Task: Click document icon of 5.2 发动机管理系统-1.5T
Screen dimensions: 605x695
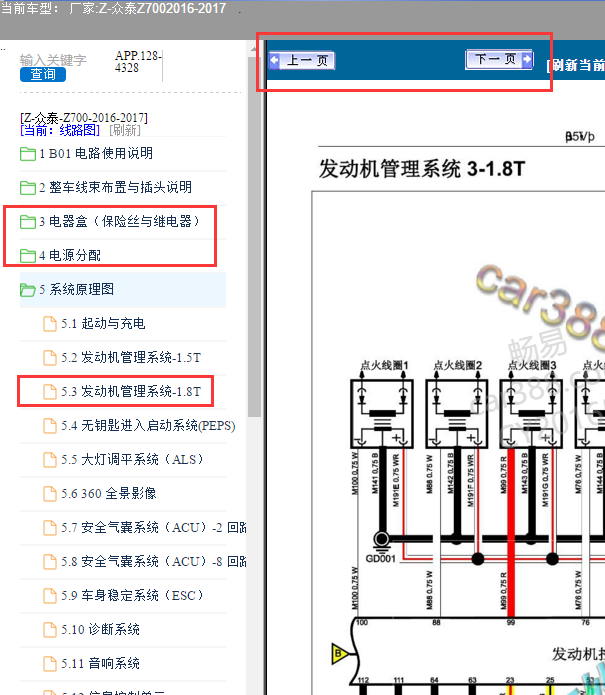Action: coord(50,358)
